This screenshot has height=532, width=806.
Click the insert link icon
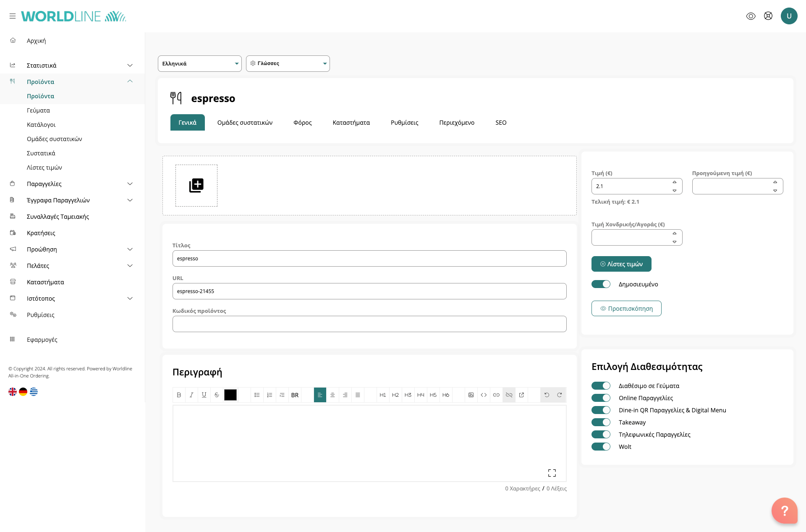click(496, 395)
